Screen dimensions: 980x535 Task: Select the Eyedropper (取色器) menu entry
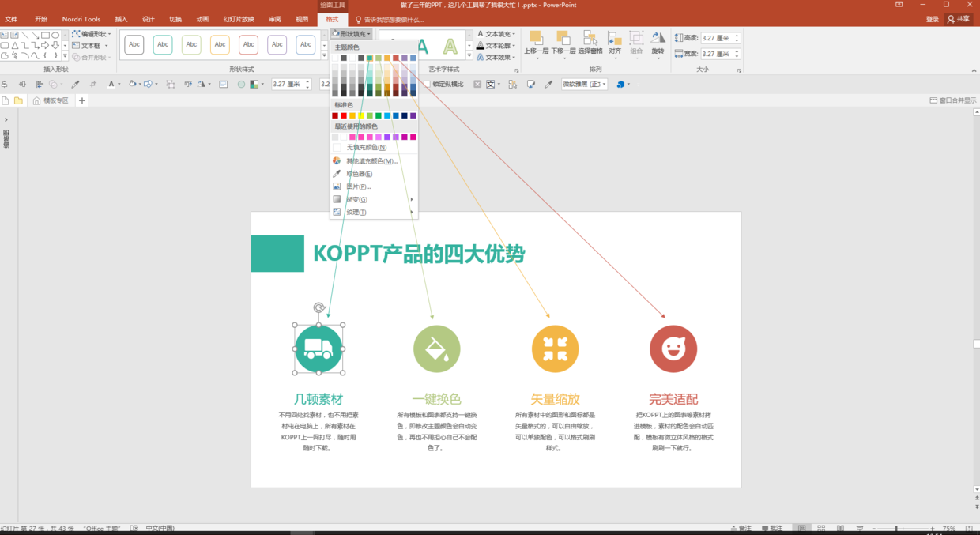(x=373, y=174)
